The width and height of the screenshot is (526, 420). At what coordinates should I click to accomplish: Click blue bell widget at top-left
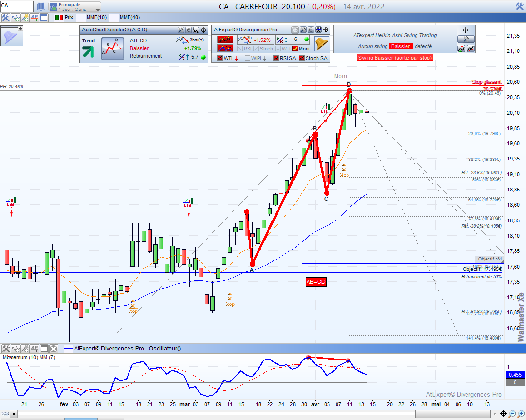pyautogui.click(x=12, y=36)
